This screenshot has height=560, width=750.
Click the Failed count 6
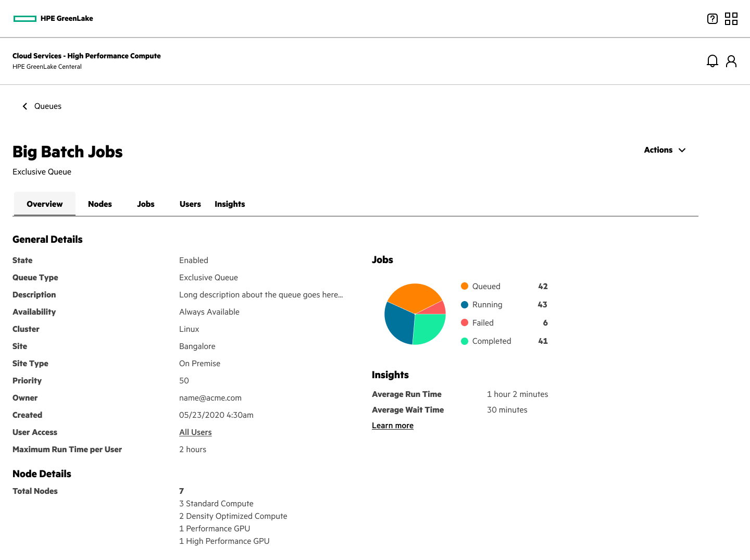coord(545,323)
